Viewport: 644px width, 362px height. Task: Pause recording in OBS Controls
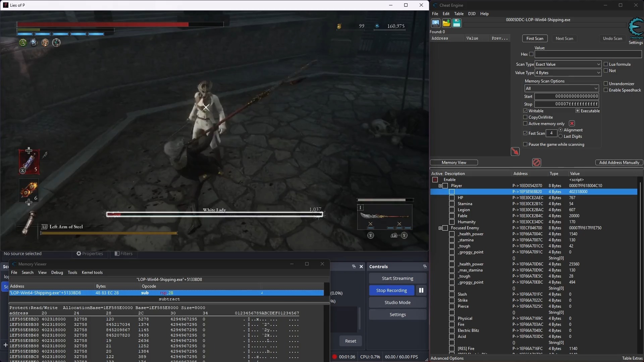tap(421, 290)
